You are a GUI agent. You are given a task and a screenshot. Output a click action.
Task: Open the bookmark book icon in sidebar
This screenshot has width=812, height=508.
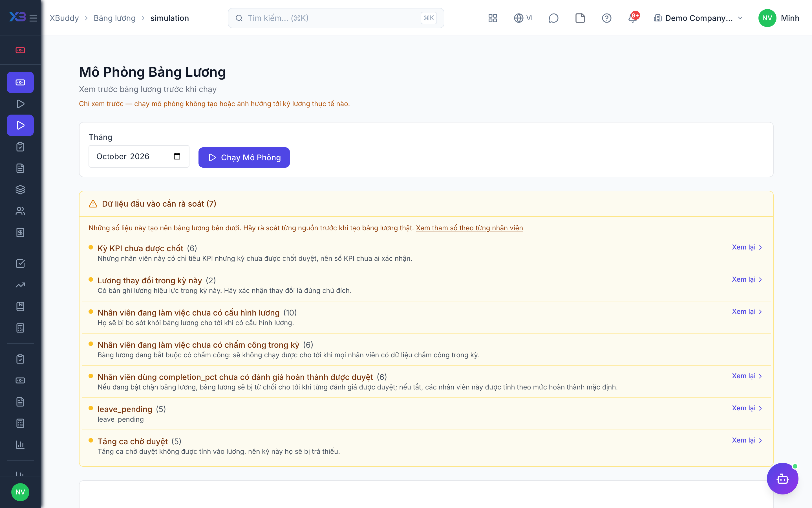coord(20,306)
